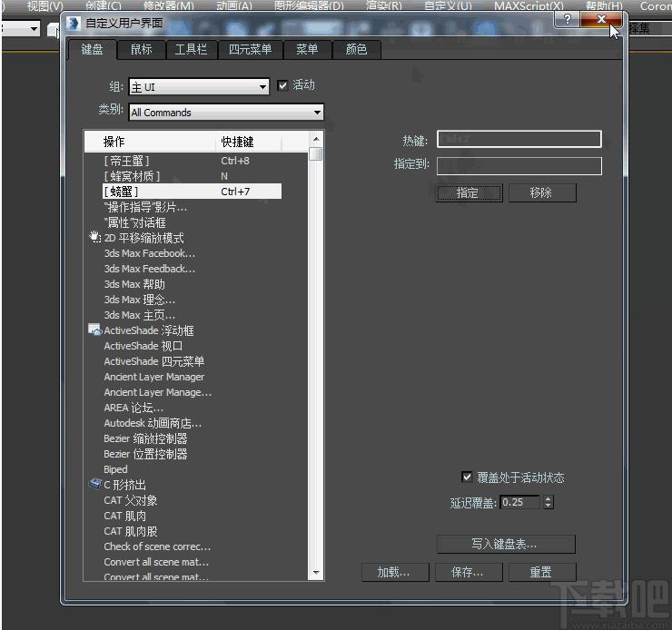
Task: Open the 视图(V) menu
Action: [45, 5]
